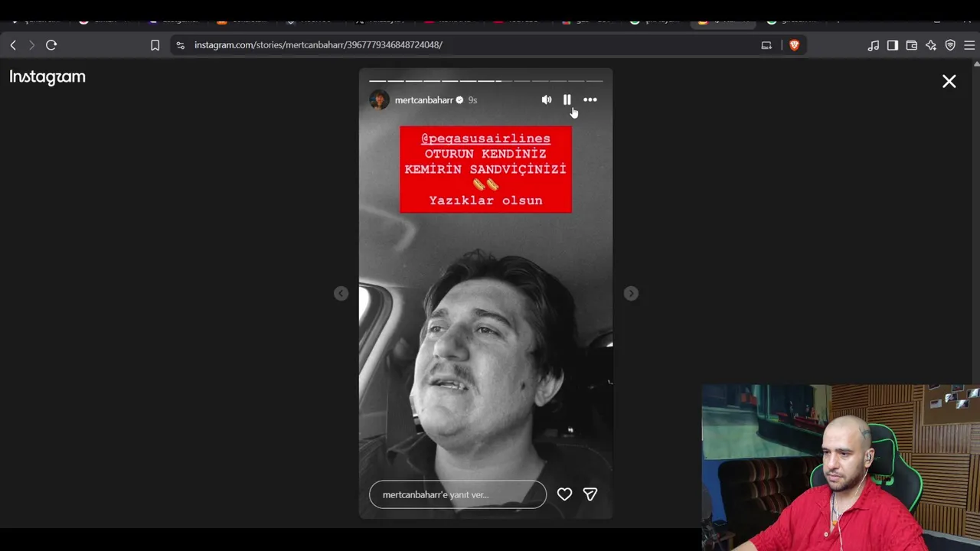Open the Brave Shields lion icon

click(x=794, y=45)
